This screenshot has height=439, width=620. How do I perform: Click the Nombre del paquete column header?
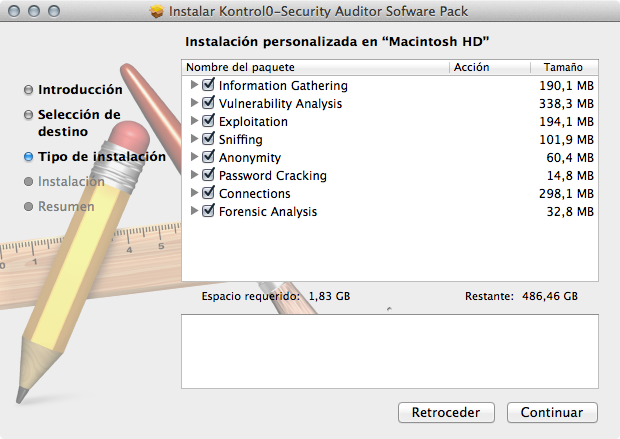point(315,67)
